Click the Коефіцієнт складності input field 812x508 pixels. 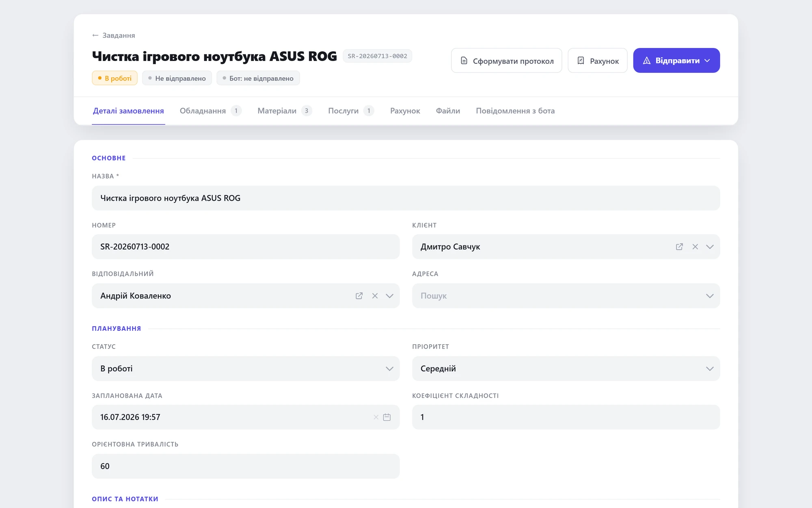[566, 417]
